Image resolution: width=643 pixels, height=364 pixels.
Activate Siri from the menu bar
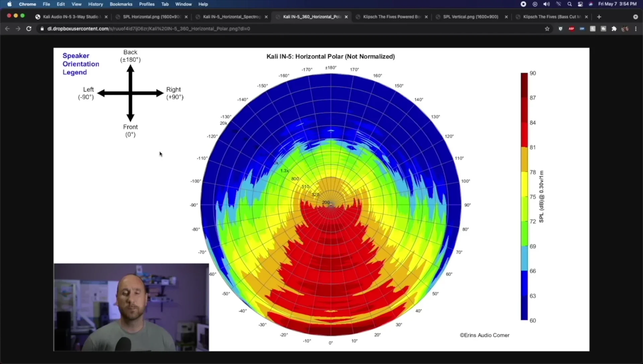(x=591, y=4)
